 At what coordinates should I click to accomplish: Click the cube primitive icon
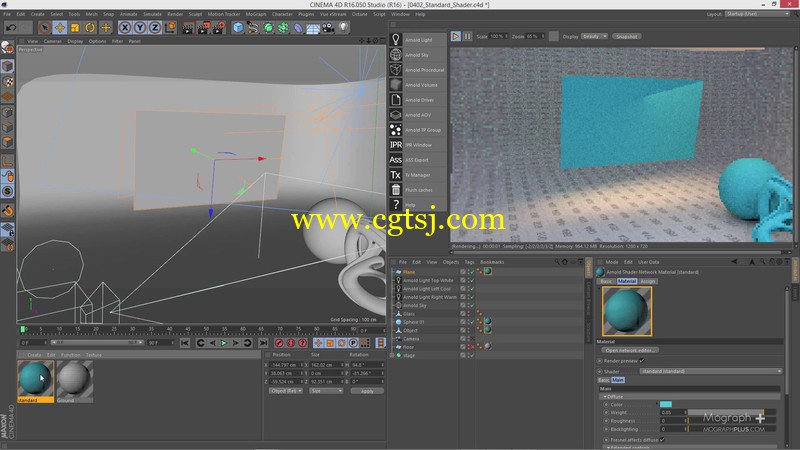tap(238, 28)
